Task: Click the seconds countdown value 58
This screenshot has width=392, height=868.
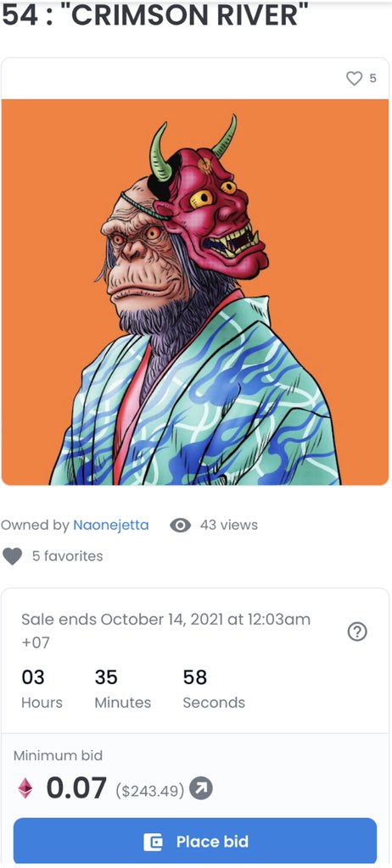Action: [x=195, y=677]
